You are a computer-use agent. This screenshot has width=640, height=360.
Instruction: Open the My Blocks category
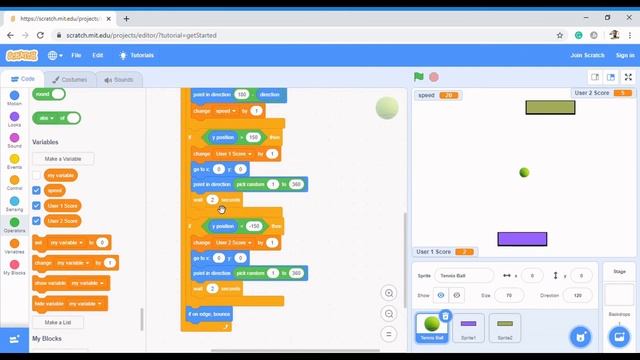coord(14,268)
